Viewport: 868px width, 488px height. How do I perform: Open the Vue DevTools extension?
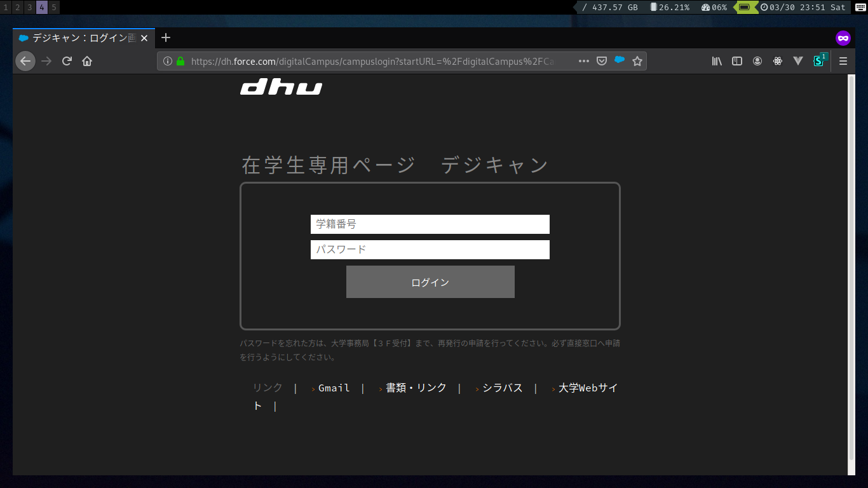point(798,61)
